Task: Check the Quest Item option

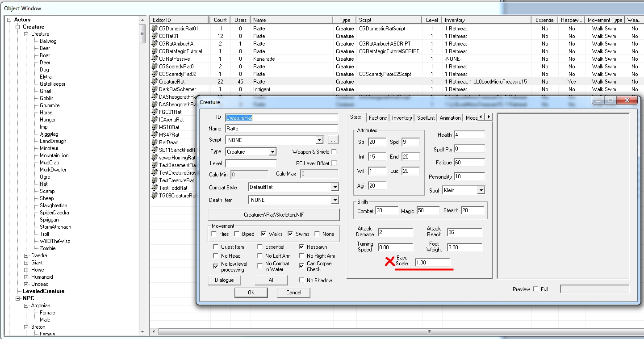Action: [x=216, y=247]
